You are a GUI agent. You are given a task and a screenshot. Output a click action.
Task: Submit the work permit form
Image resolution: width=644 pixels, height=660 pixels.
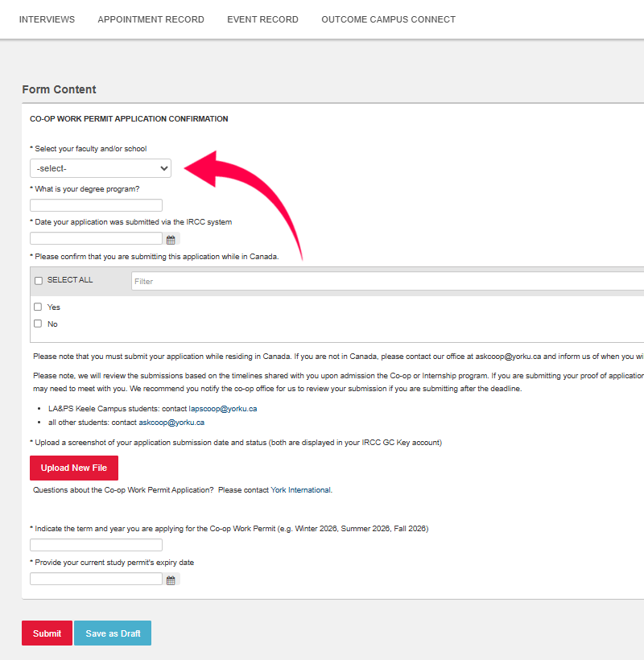coord(47,633)
